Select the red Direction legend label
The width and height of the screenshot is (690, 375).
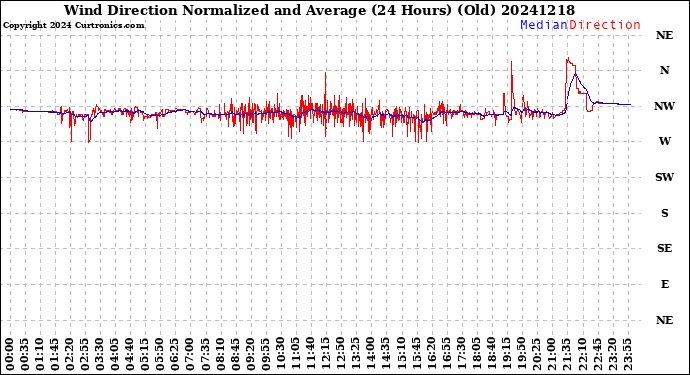click(x=605, y=25)
